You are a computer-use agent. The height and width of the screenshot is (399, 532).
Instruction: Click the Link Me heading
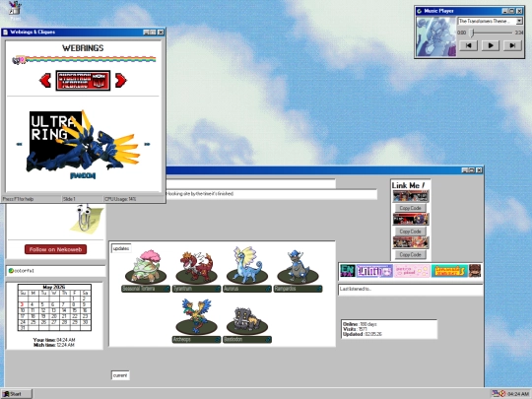(x=409, y=185)
